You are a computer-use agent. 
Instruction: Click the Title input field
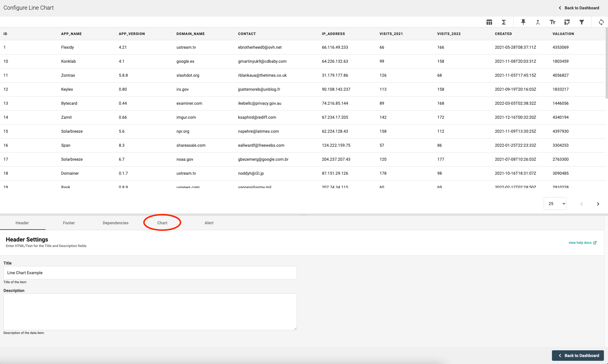coord(150,273)
